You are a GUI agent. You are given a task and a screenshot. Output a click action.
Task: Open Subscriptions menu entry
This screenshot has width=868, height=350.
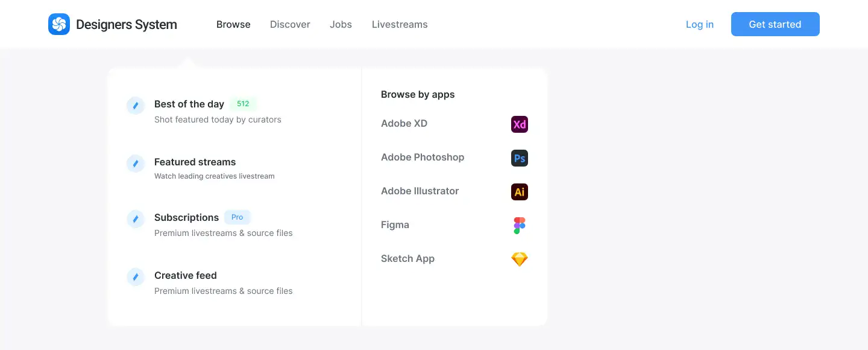click(x=186, y=217)
